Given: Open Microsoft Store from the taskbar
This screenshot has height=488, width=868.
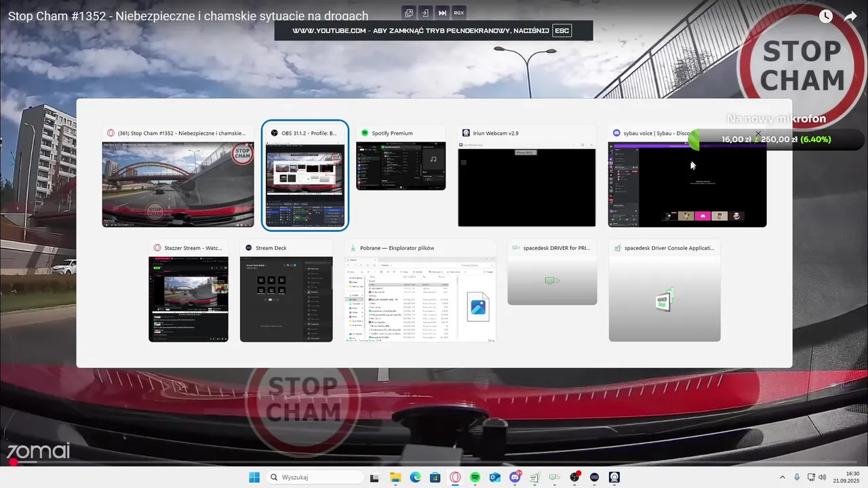Looking at the screenshot, I should (x=435, y=477).
